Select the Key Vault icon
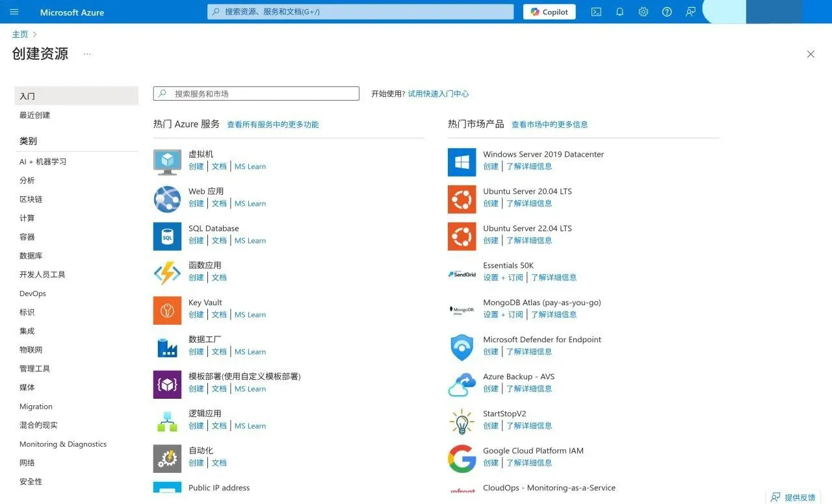 (x=167, y=310)
